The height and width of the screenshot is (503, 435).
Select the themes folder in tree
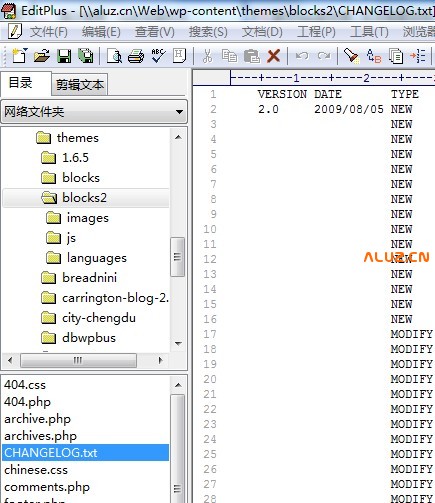pyautogui.click(x=78, y=138)
